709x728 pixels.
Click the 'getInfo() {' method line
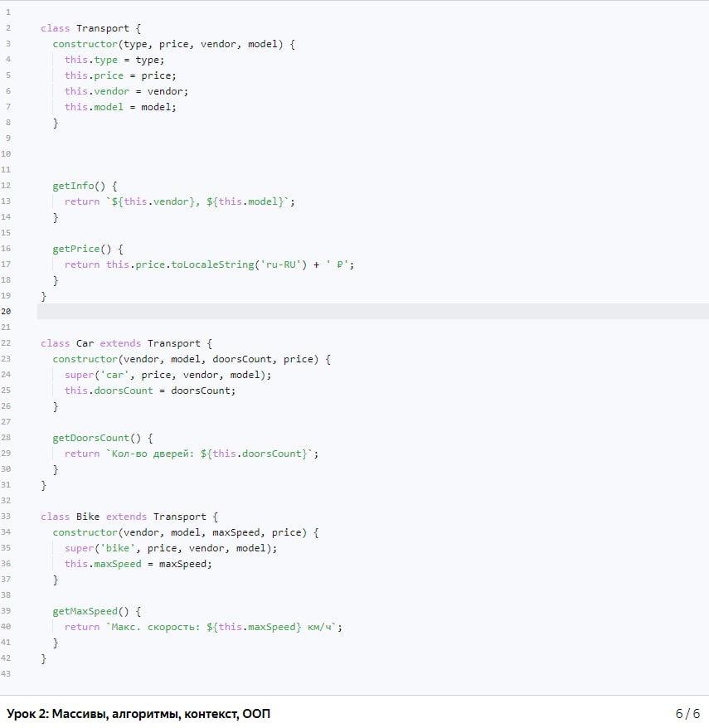[x=85, y=186]
